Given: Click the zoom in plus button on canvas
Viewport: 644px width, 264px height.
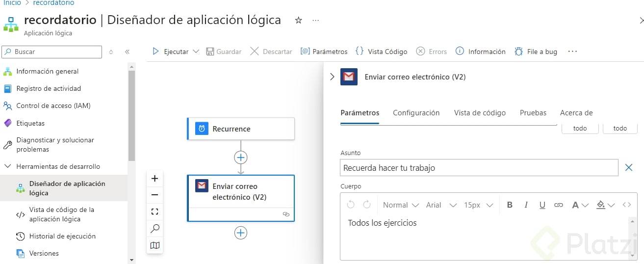Looking at the screenshot, I should pyautogui.click(x=155, y=179).
